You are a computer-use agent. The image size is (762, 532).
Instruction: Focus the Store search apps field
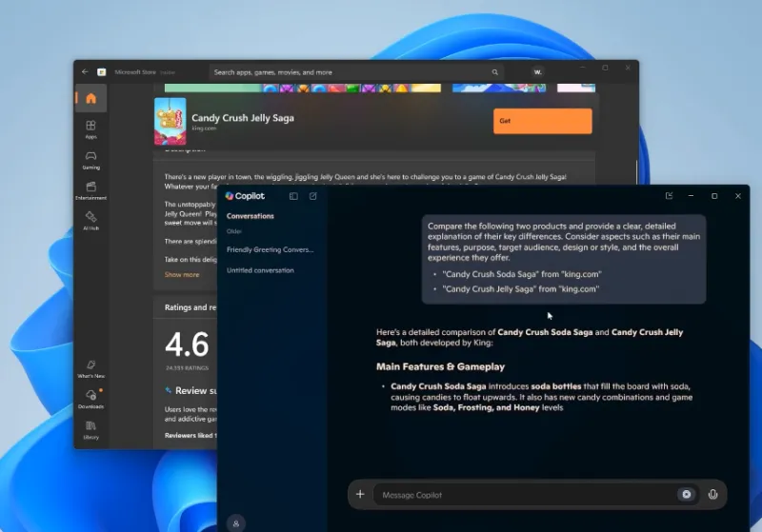(x=356, y=72)
